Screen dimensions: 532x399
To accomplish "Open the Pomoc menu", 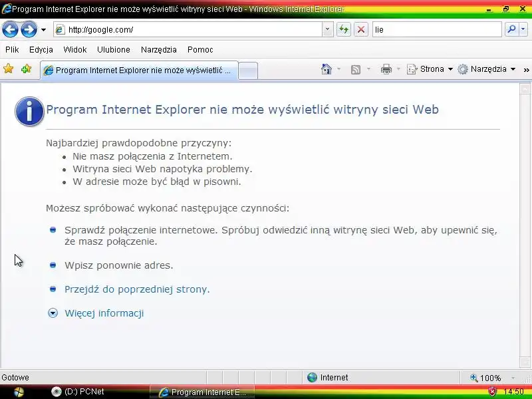I will coord(200,49).
